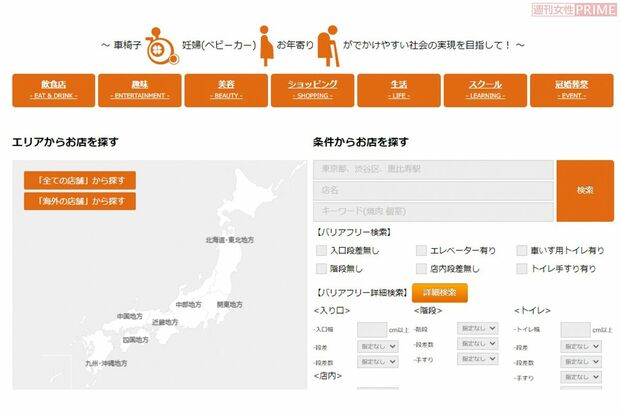Open the 冠婚葬祭 EVENT category
The height and width of the screenshot is (413, 620).
click(x=572, y=90)
